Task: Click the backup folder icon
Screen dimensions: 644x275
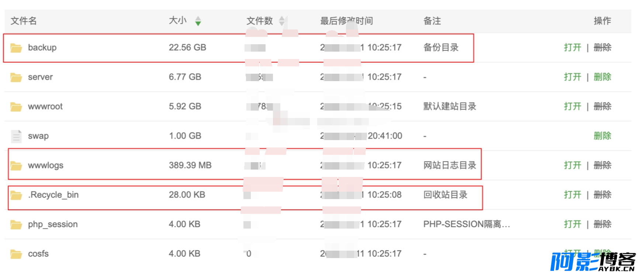Action: tap(16, 48)
